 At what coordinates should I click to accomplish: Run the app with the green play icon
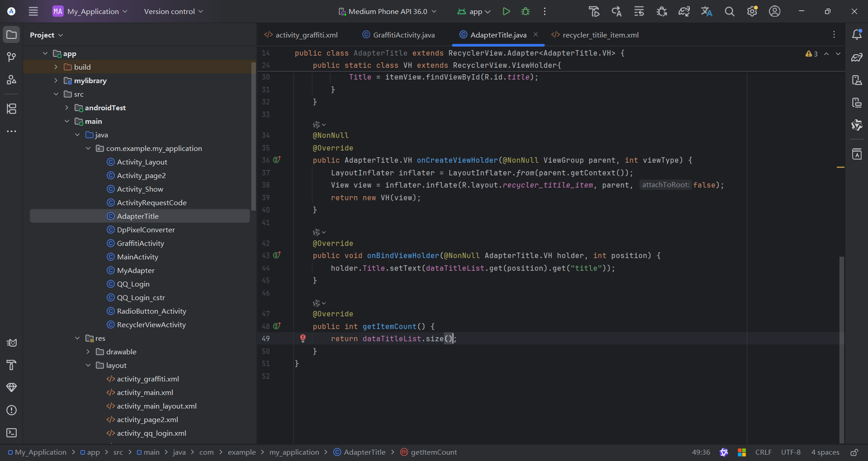pos(506,11)
